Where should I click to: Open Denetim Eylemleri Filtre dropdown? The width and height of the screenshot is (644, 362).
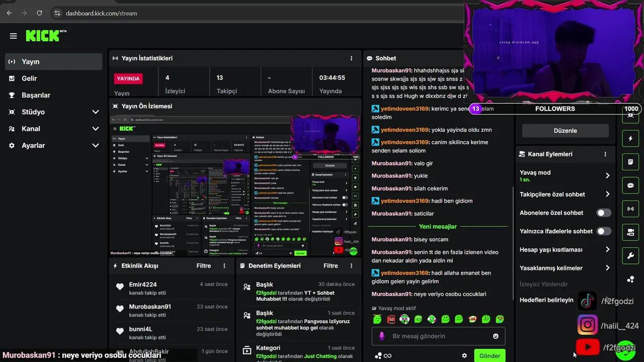(331, 265)
